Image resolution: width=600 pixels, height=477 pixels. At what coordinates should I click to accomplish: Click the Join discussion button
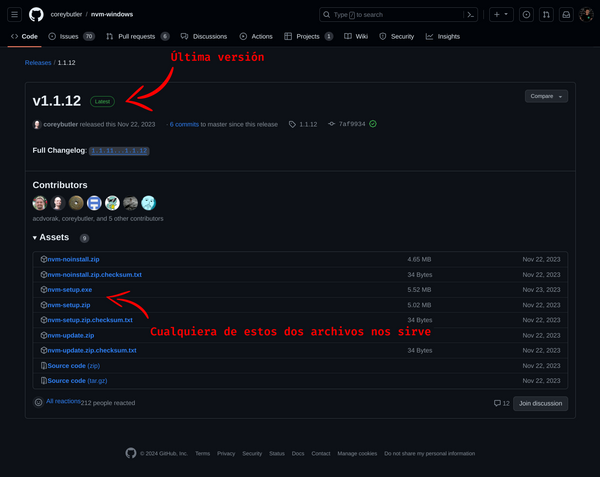[x=541, y=403]
